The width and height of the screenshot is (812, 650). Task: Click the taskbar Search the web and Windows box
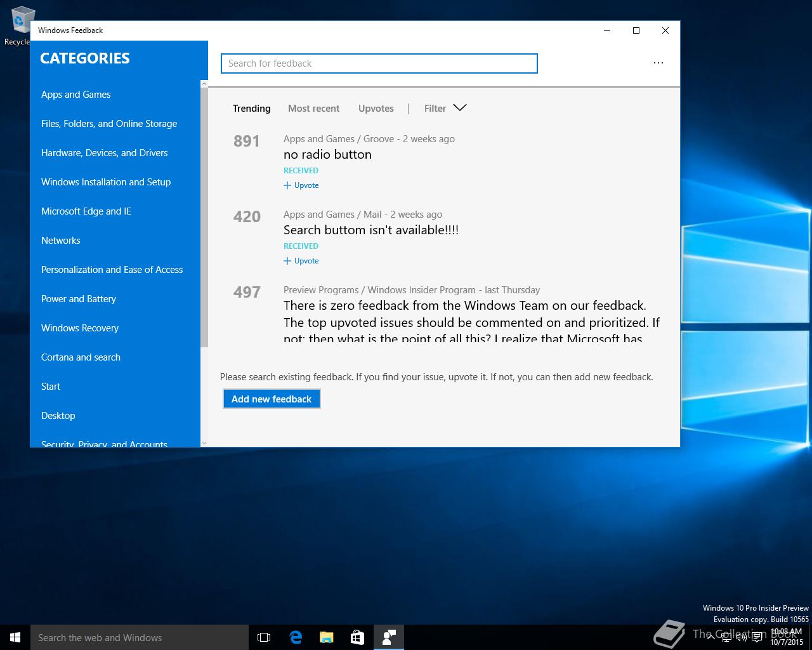pos(140,637)
